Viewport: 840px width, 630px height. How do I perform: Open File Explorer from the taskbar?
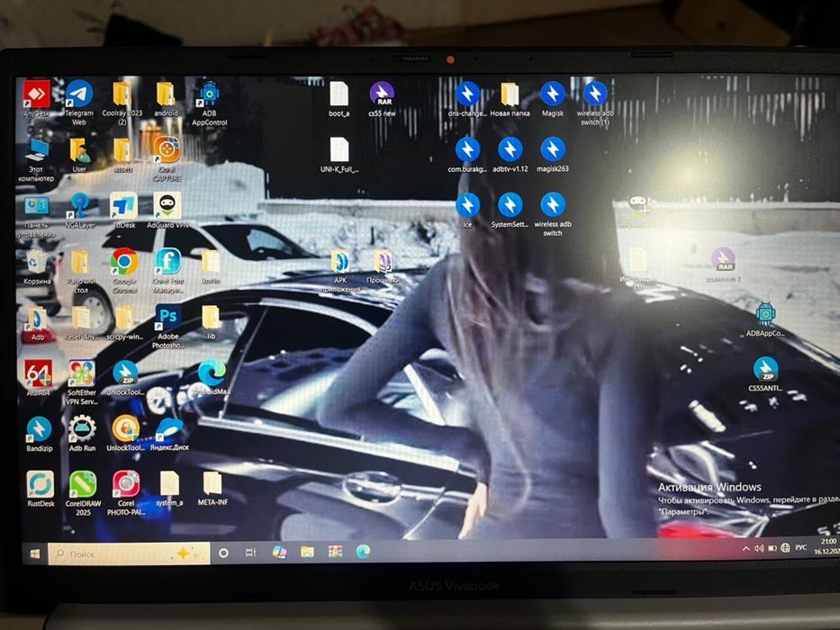307,552
